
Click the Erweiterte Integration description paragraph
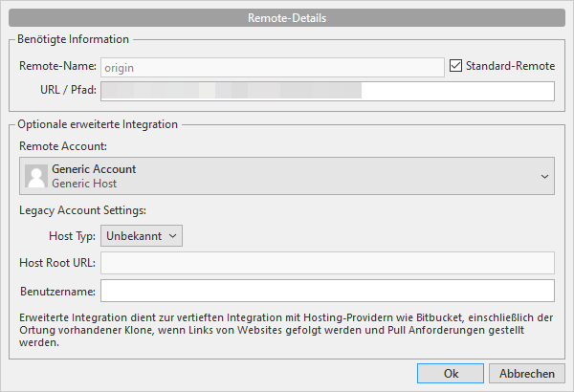tap(286, 330)
